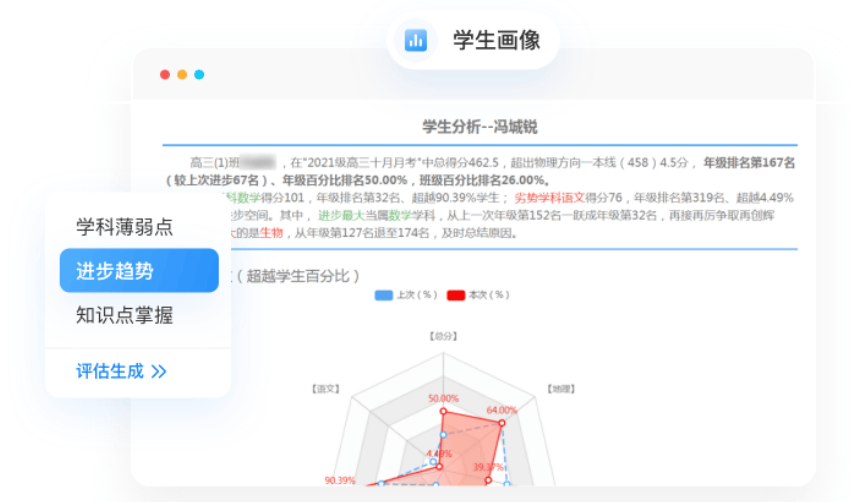The image size is (852, 502).
Task: Click the blue dot in window title bar
Action: pyautogui.click(x=199, y=75)
